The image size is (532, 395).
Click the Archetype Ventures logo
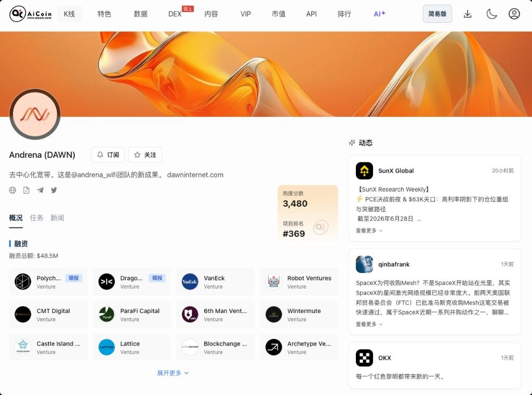click(274, 347)
